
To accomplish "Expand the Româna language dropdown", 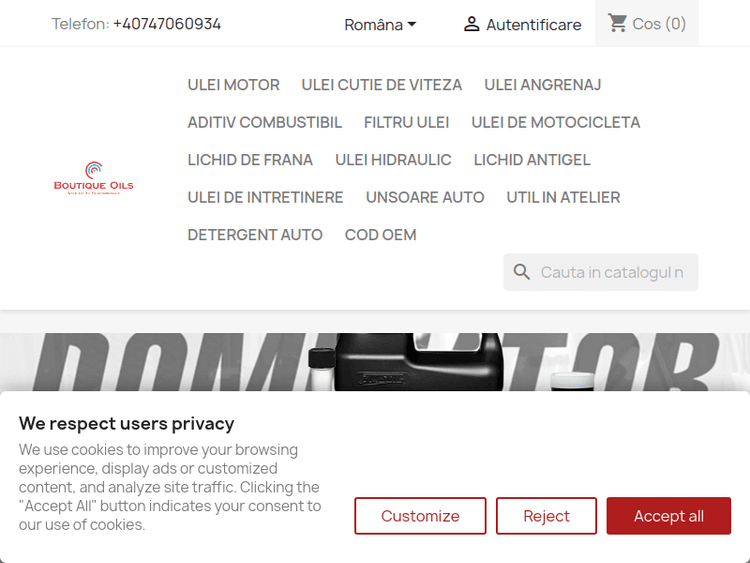I will pos(380,24).
